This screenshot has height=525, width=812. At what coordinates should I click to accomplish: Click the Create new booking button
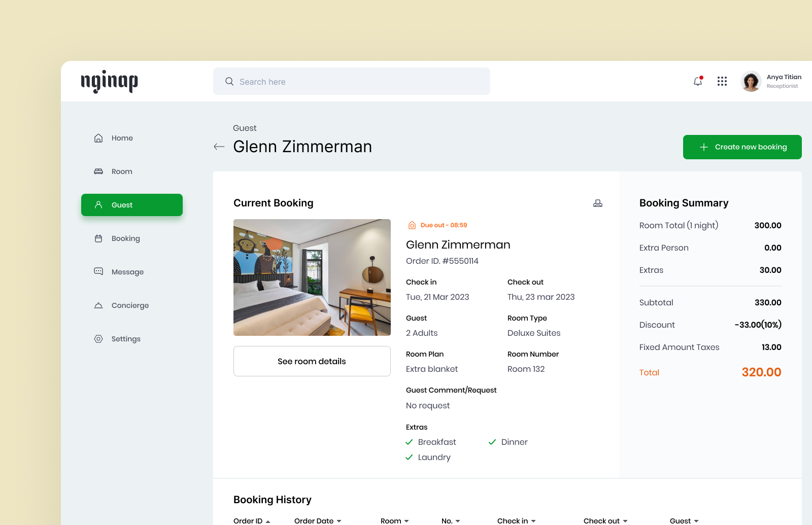[742, 147]
